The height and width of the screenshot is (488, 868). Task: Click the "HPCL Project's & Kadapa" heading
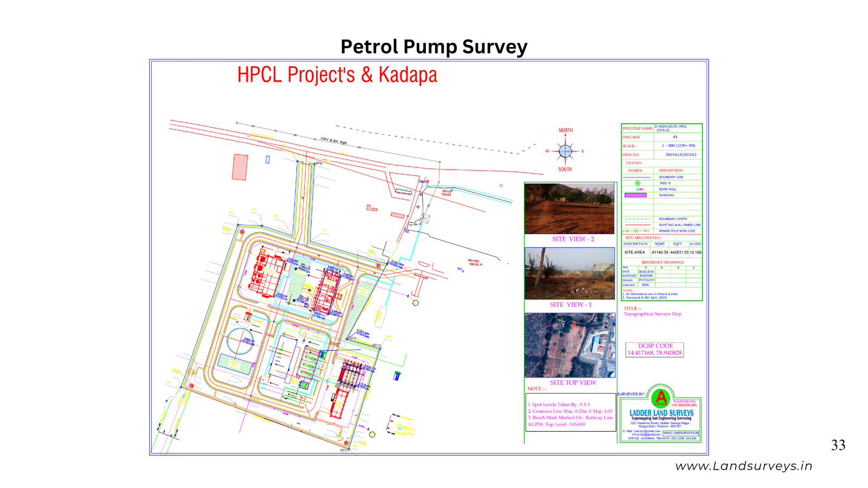[x=337, y=75]
